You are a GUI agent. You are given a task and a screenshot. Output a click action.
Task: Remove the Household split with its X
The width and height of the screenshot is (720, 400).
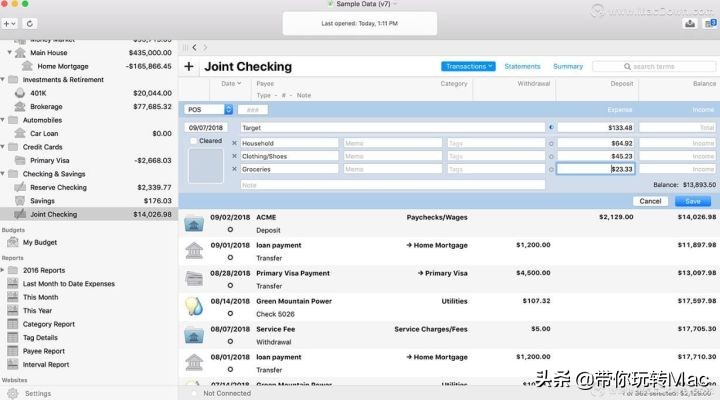[x=234, y=143]
